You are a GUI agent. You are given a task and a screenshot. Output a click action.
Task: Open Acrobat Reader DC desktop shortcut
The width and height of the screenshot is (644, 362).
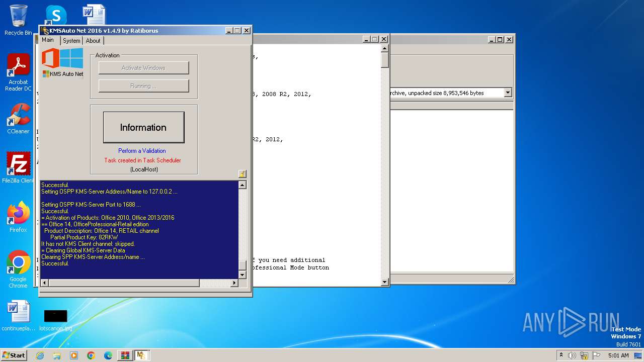click(18, 72)
